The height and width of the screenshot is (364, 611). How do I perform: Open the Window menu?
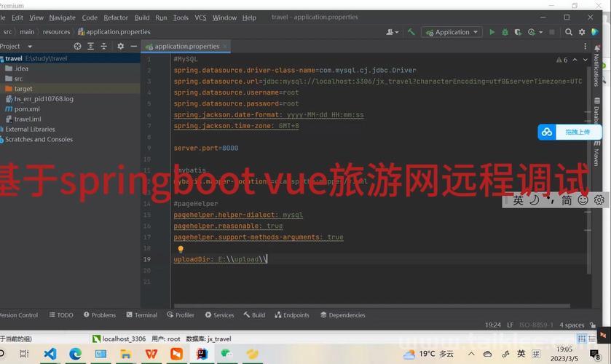point(224,17)
